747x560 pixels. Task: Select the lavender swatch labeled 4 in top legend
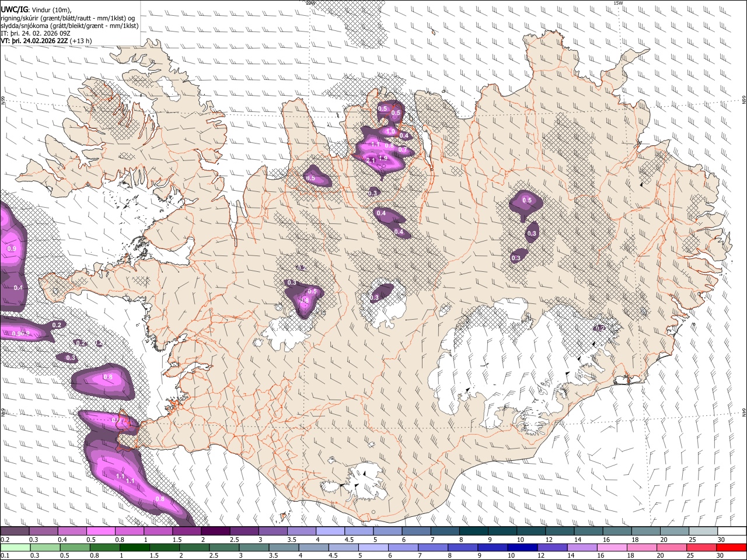pos(330,531)
